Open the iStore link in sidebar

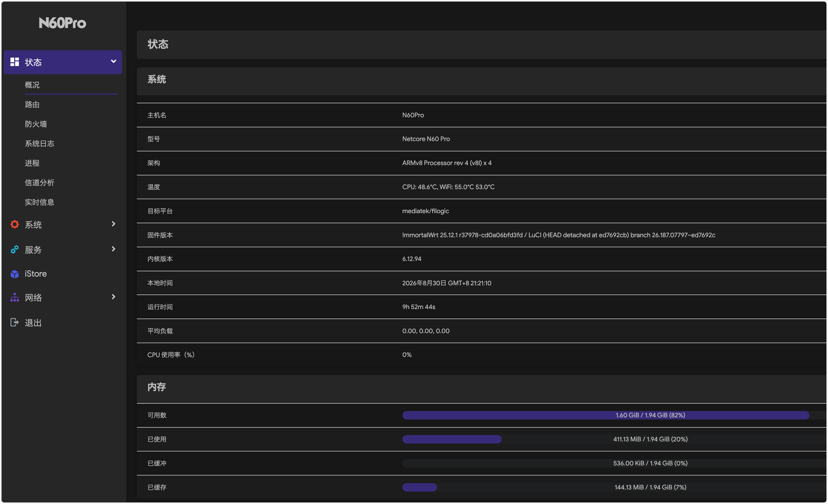point(36,274)
